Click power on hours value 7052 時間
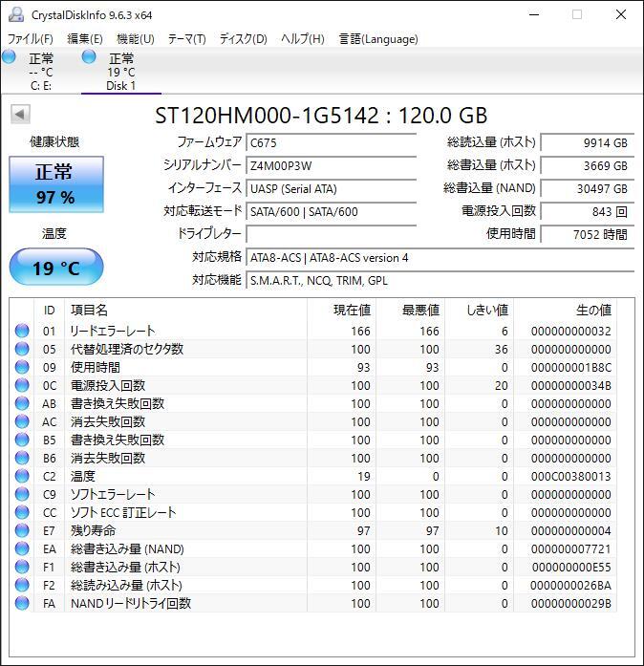 click(x=587, y=234)
